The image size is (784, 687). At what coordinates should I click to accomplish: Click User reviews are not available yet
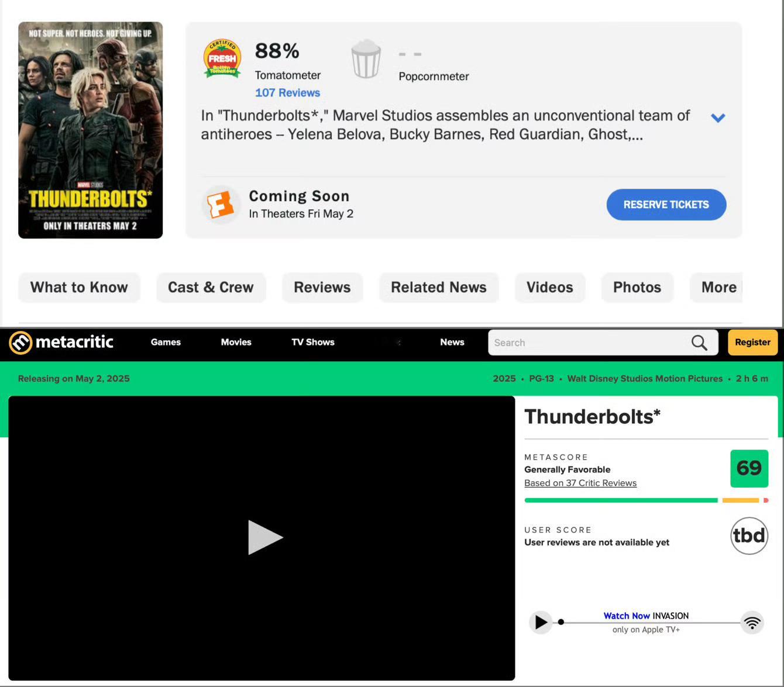(597, 542)
